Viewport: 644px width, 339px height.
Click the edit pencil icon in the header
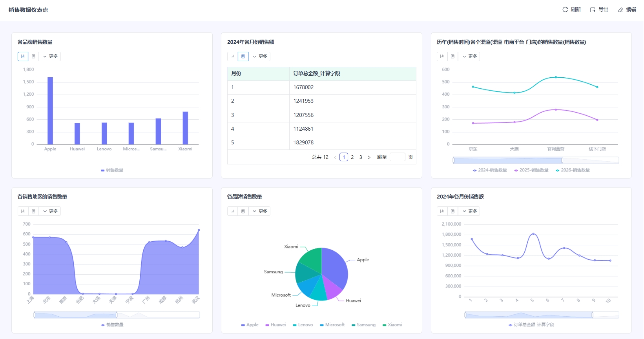click(x=620, y=10)
